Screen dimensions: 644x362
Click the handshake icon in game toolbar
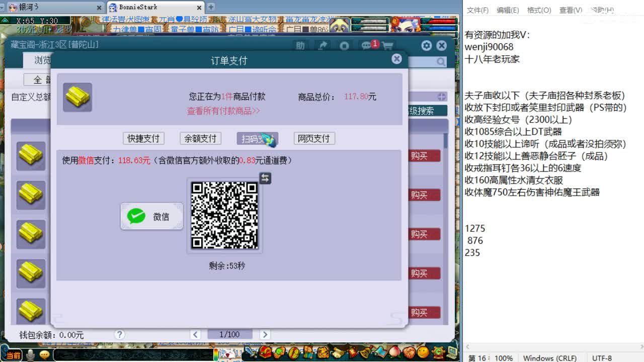[409, 352]
